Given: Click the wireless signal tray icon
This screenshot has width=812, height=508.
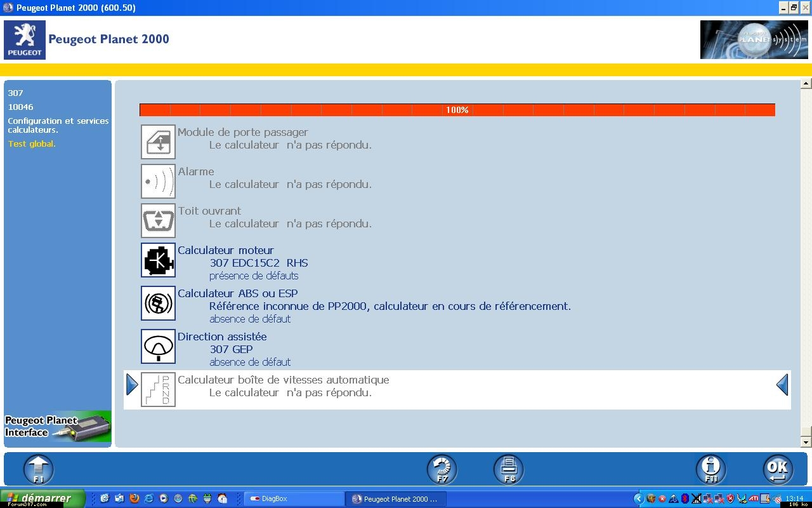Looking at the screenshot, I should click(696, 498).
